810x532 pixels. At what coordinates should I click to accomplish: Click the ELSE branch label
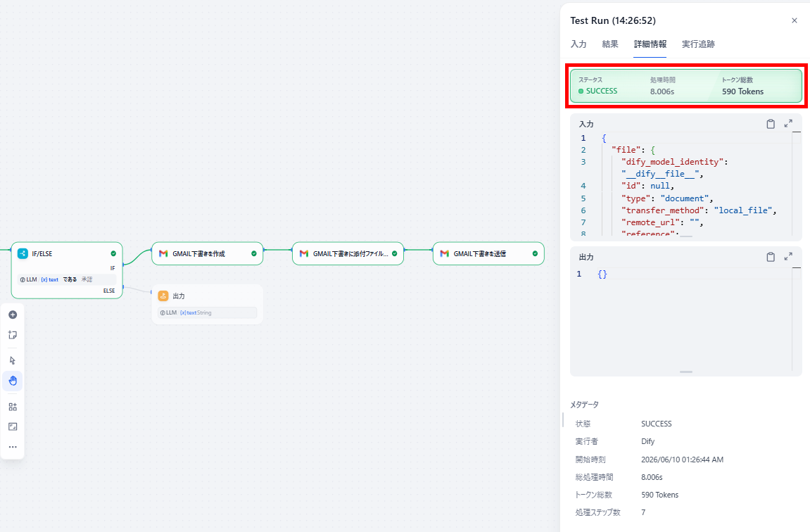point(109,291)
